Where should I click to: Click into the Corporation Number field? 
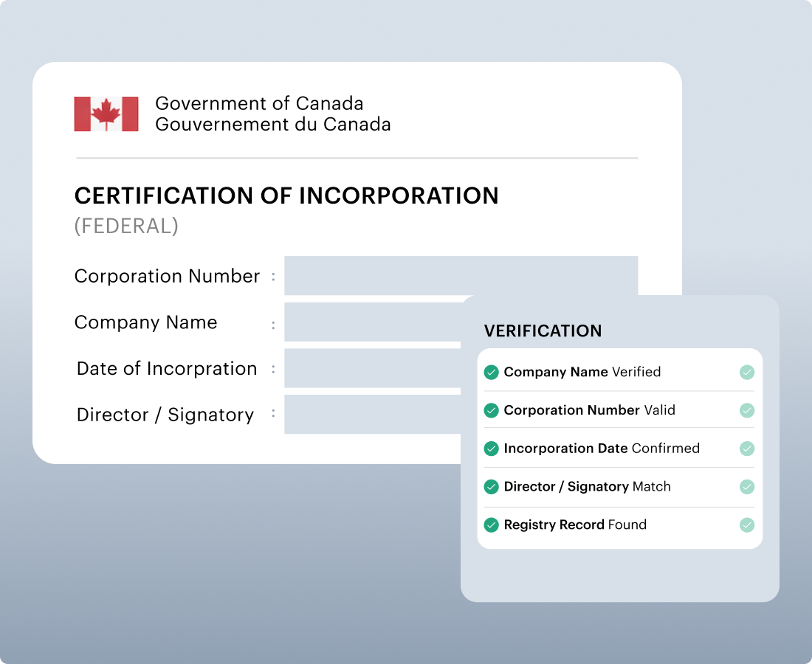click(461, 275)
